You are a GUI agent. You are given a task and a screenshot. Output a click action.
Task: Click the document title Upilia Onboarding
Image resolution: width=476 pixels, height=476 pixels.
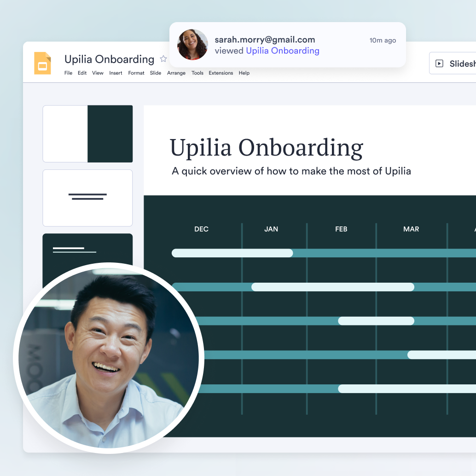(x=109, y=59)
